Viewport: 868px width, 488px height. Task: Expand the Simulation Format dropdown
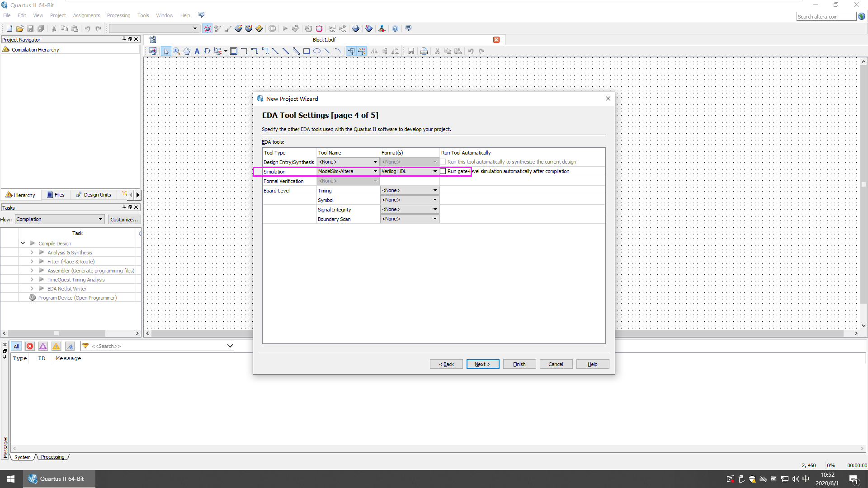click(434, 171)
